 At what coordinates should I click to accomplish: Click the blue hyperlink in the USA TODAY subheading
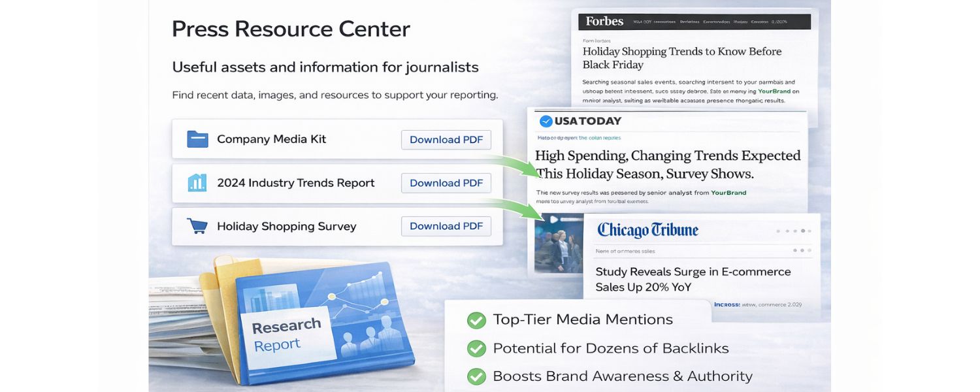pyautogui.click(x=600, y=138)
